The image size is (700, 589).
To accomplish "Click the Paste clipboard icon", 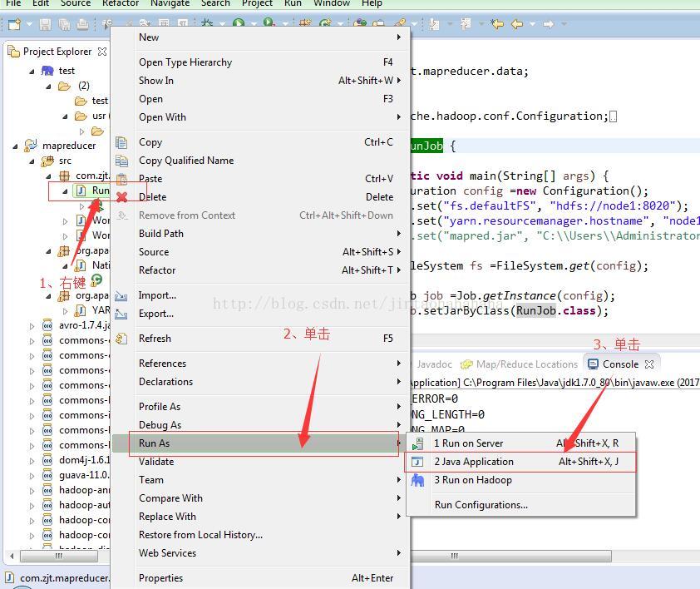I will click(x=122, y=179).
